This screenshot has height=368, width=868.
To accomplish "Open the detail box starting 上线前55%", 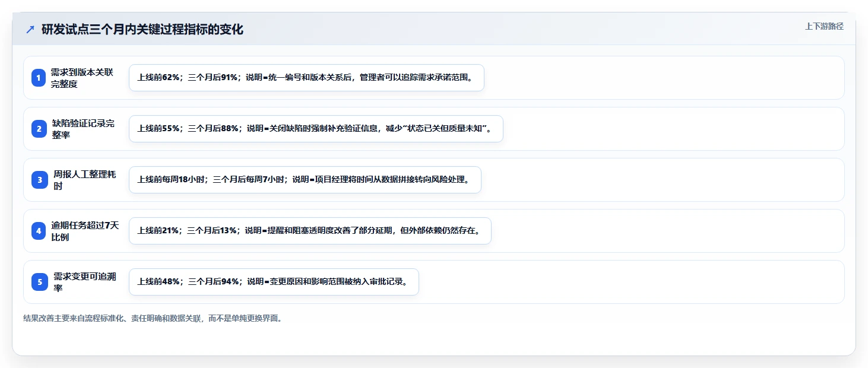I will (x=316, y=129).
